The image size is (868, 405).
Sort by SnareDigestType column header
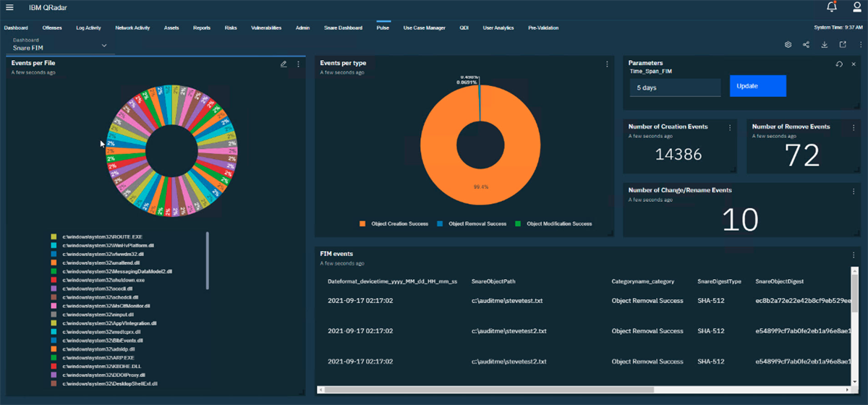coord(719,281)
